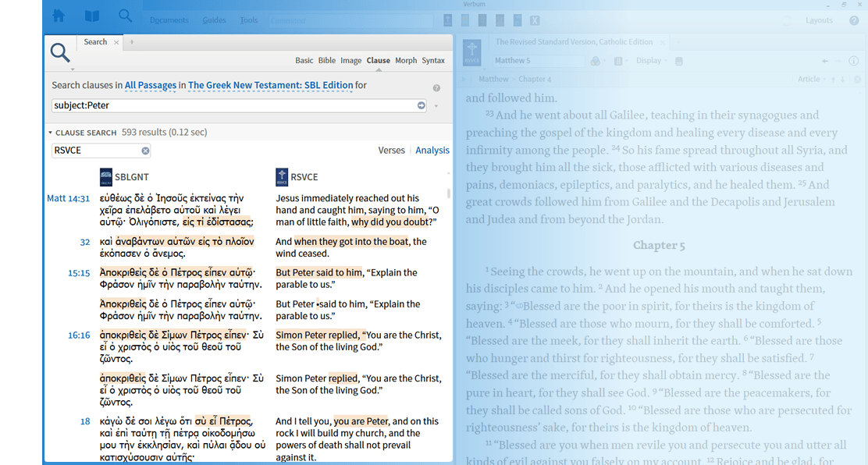Open the Article navigation dropdown

click(x=811, y=80)
